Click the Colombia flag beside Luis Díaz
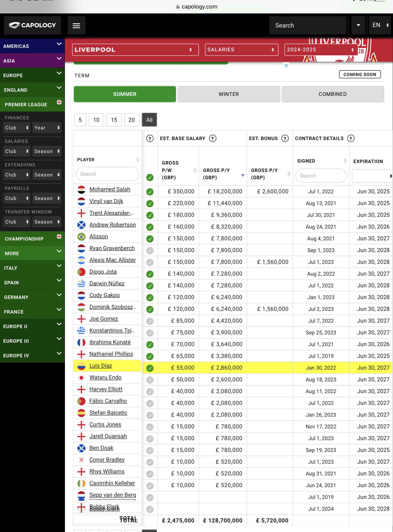393x532 pixels. coord(81,366)
